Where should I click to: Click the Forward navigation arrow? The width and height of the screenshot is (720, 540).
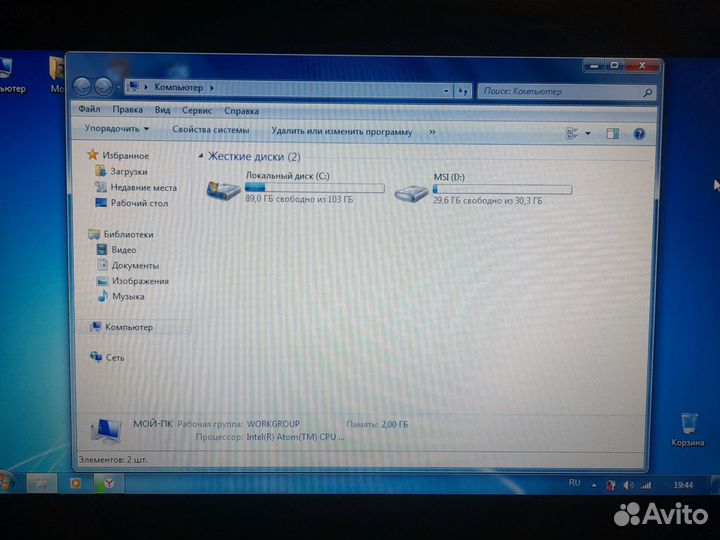(x=102, y=88)
